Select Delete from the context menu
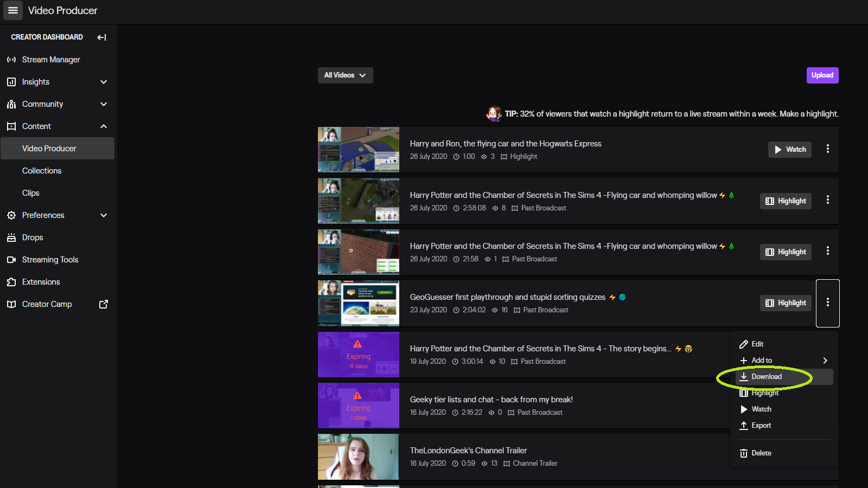 [x=784, y=453]
